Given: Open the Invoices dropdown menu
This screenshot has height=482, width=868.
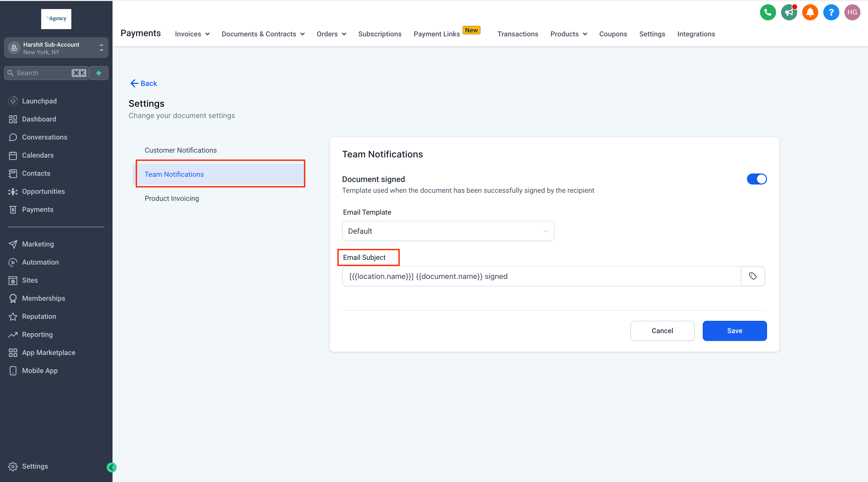Looking at the screenshot, I should [x=192, y=34].
